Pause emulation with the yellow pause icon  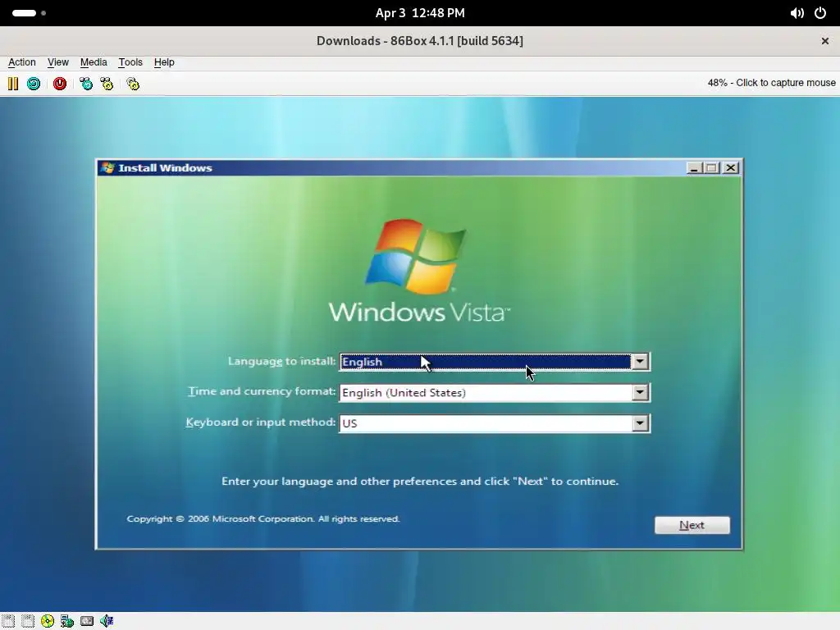[x=13, y=84]
